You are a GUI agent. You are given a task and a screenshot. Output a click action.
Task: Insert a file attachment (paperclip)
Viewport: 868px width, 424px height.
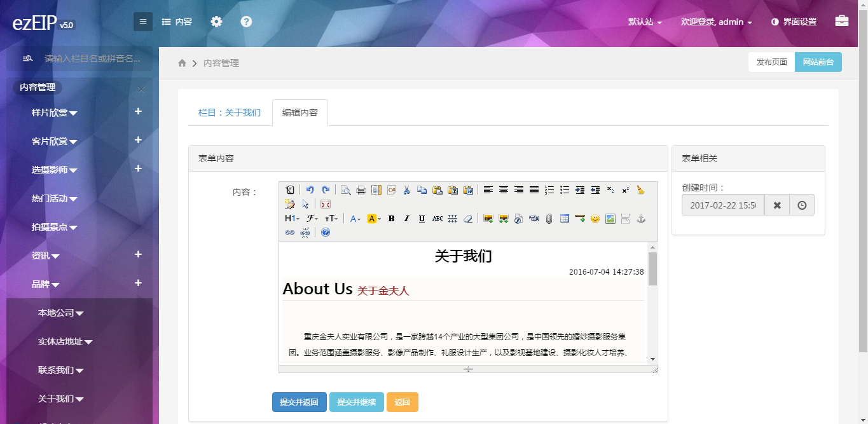549,218
